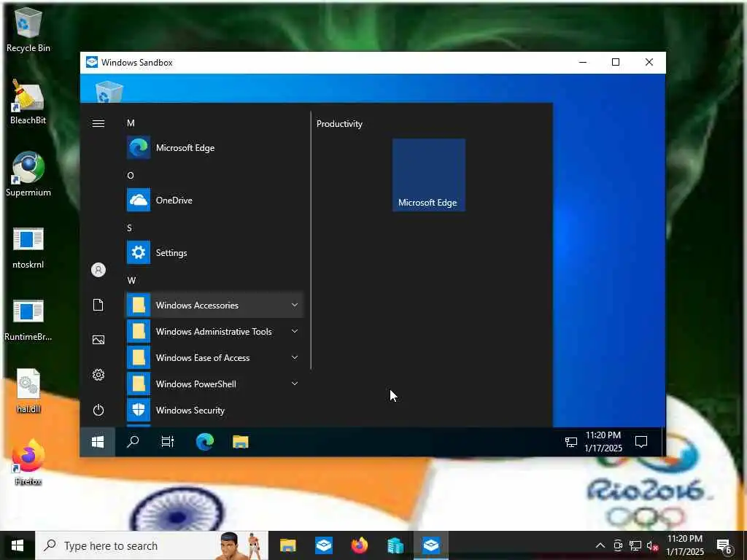Select the letter O header in app list

click(x=131, y=176)
